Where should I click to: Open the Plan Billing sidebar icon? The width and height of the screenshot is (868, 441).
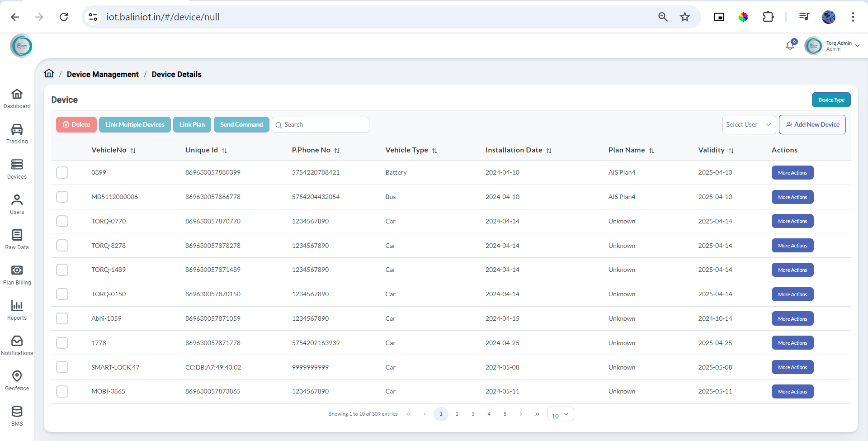click(x=17, y=270)
